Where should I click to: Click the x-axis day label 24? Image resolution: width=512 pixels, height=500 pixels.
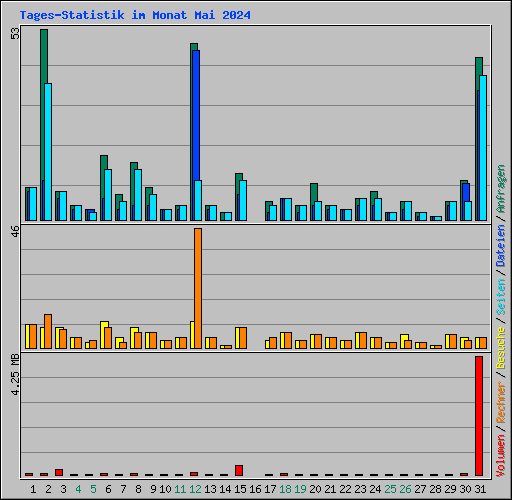tap(375, 489)
